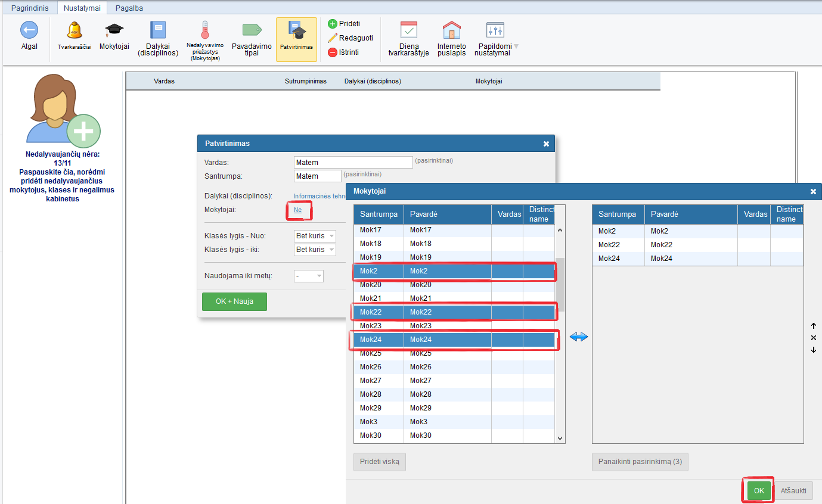Move selection down with down arrow
The image size is (822, 504).
point(813,350)
